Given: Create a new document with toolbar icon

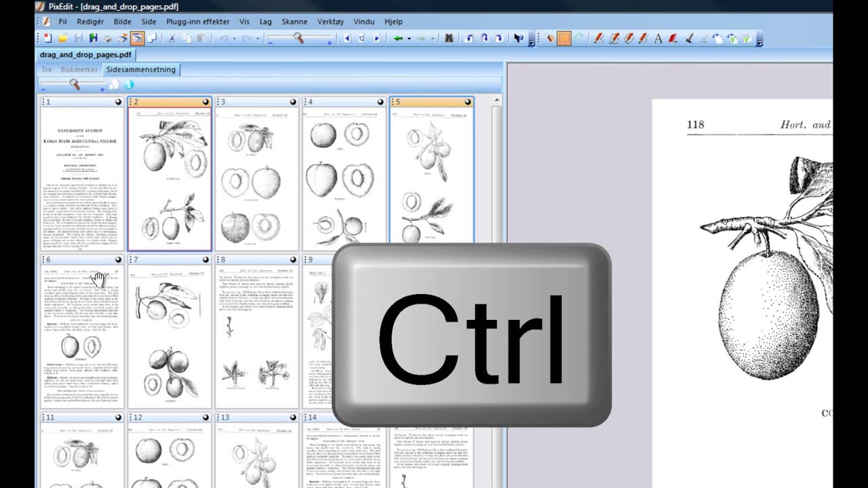Looking at the screenshot, I should click(47, 39).
